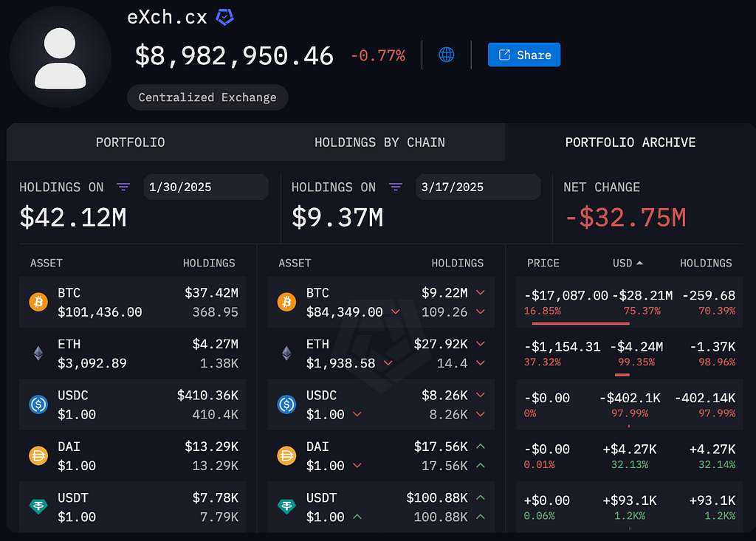
Task: Click the ETH coin icon in 3/17/2025 holdings
Action: tap(287, 354)
